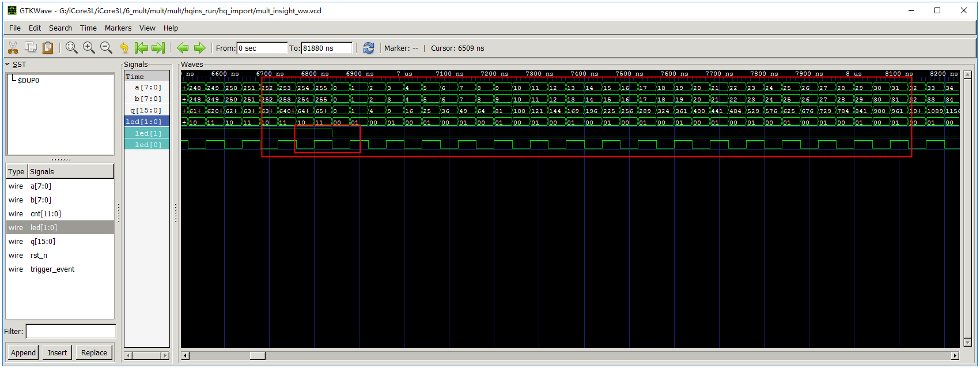Zoom out of the waveform

(x=106, y=48)
